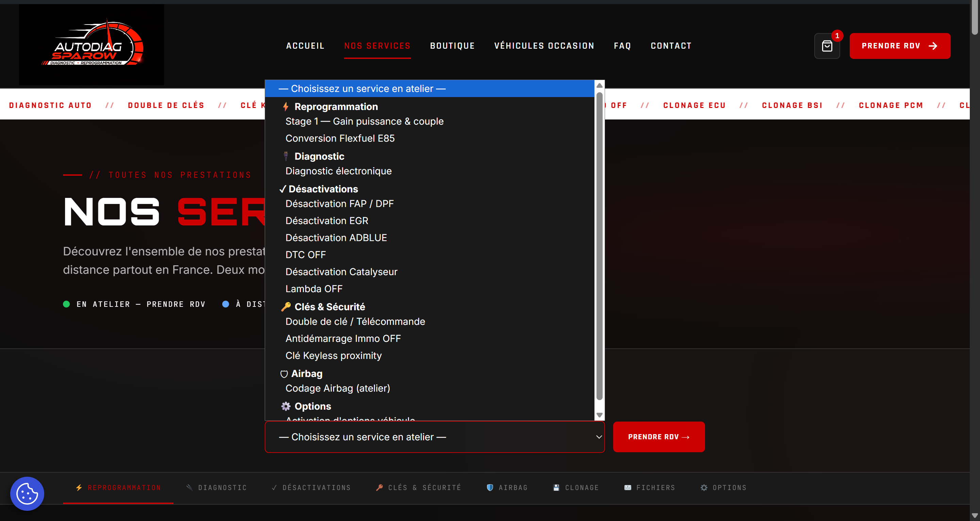The image size is (980, 521).
Task: Click the shield icon on Airbag tab
Action: click(x=490, y=488)
